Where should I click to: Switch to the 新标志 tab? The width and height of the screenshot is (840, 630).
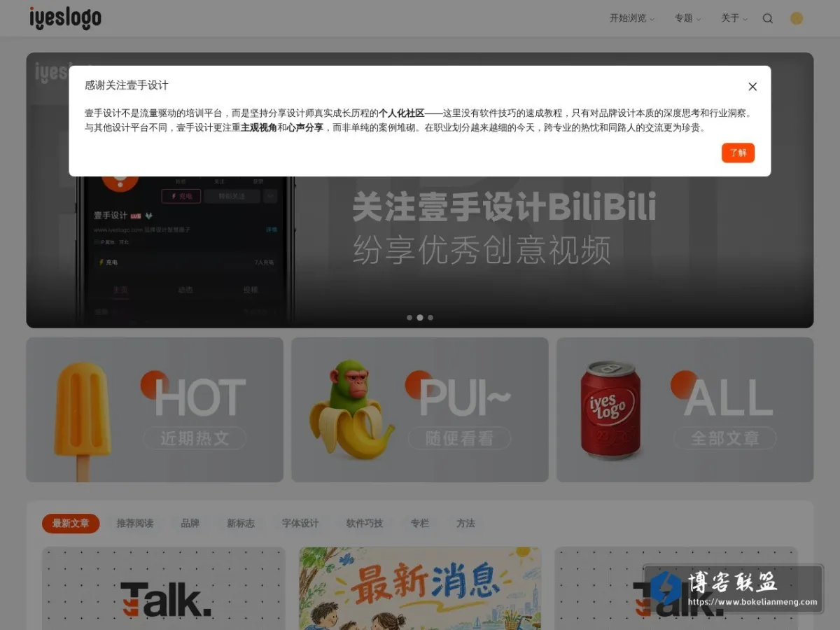(x=241, y=524)
